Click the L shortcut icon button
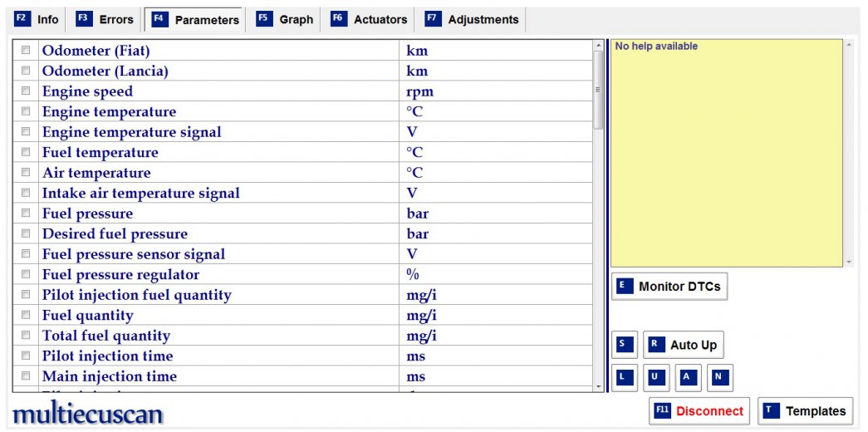868x432 pixels. click(625, 378)
